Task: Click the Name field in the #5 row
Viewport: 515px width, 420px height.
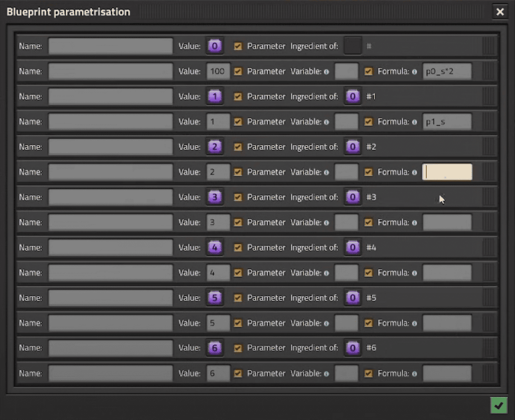Action: (x=110, y=297)
